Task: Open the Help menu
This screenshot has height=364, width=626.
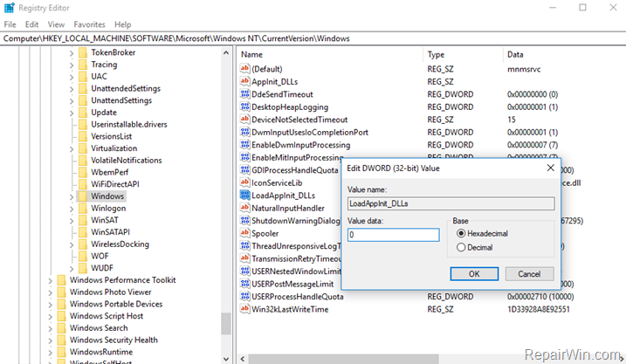Action: pos(122,24)
